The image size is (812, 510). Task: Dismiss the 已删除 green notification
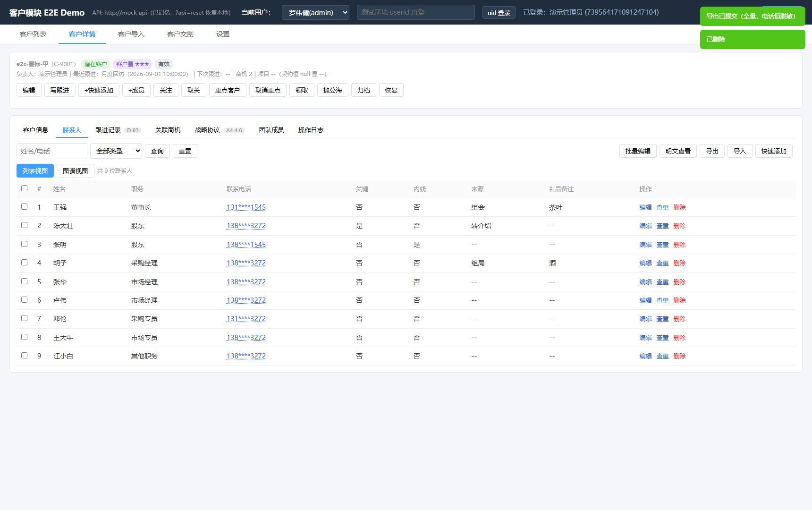(753, 39)
